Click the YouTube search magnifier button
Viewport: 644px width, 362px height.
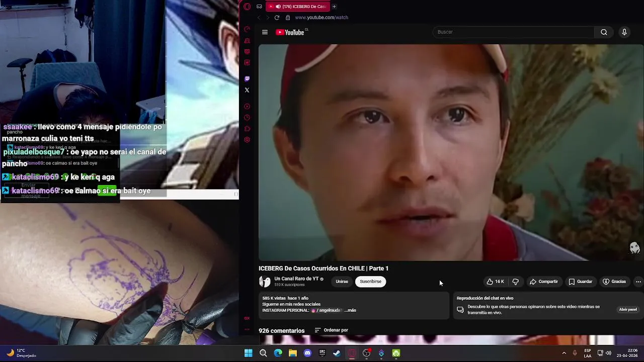coord(604,32)
